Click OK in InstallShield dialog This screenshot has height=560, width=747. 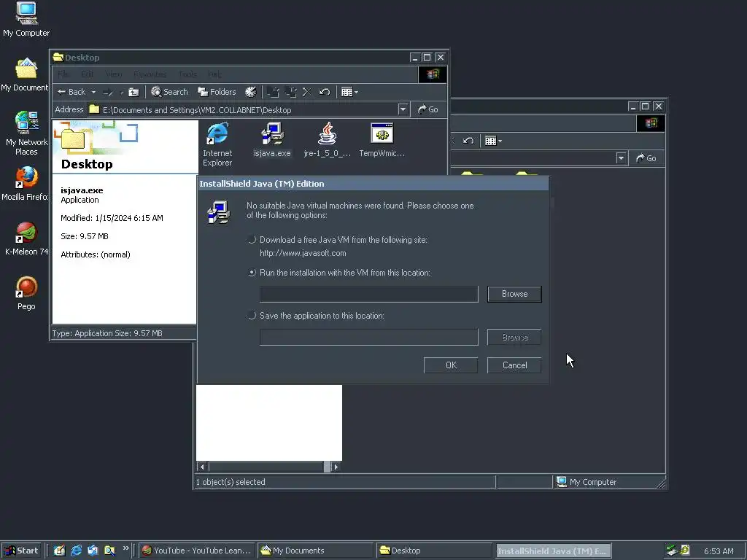[x=451, y=365]
